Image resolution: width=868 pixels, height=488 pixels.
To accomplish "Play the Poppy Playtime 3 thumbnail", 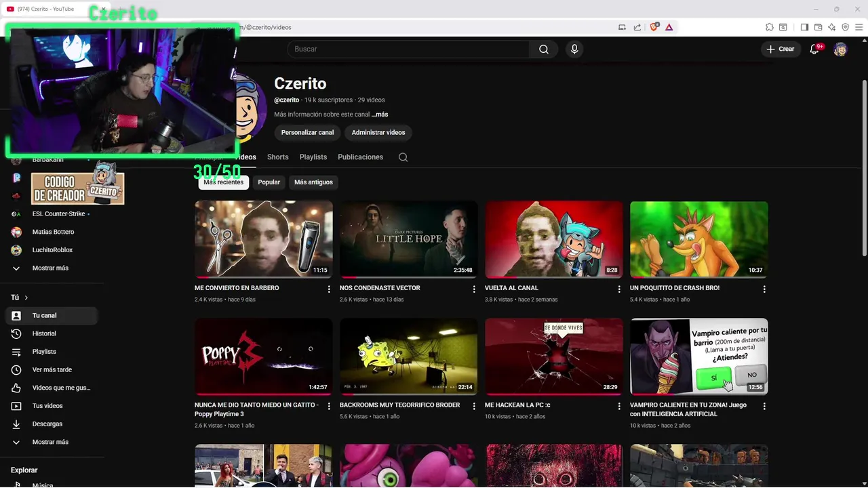I will 263,357.
